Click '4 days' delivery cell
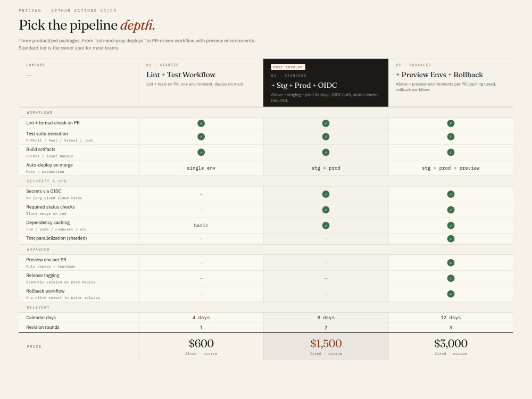The height and width of the screenshot is (399, 532). coord(201,318)
